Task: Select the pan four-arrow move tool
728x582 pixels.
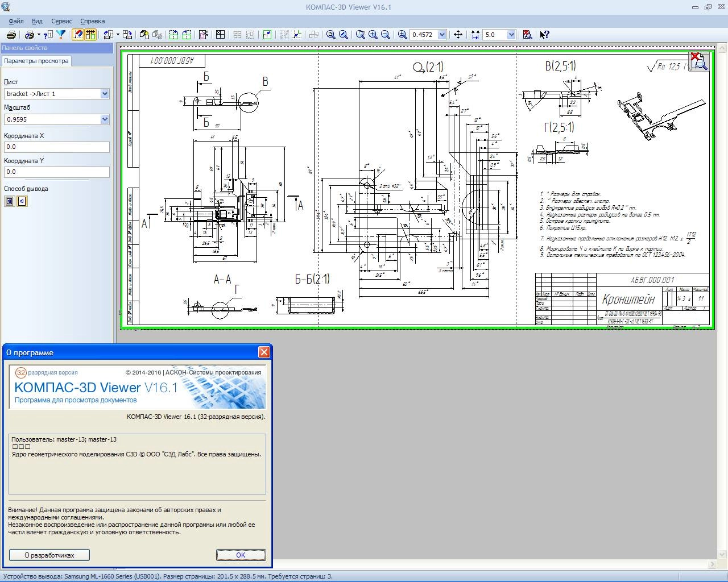Action: click(458, 35)
